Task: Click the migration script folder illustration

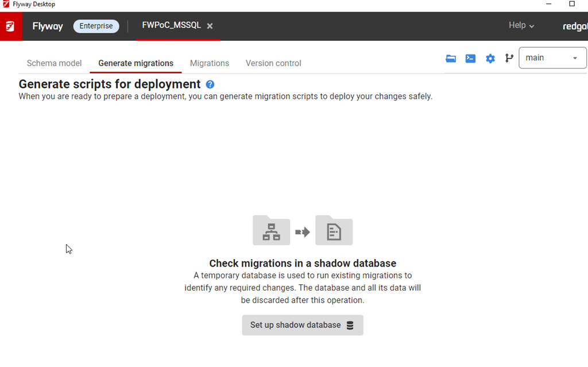Action: point(334,230)
